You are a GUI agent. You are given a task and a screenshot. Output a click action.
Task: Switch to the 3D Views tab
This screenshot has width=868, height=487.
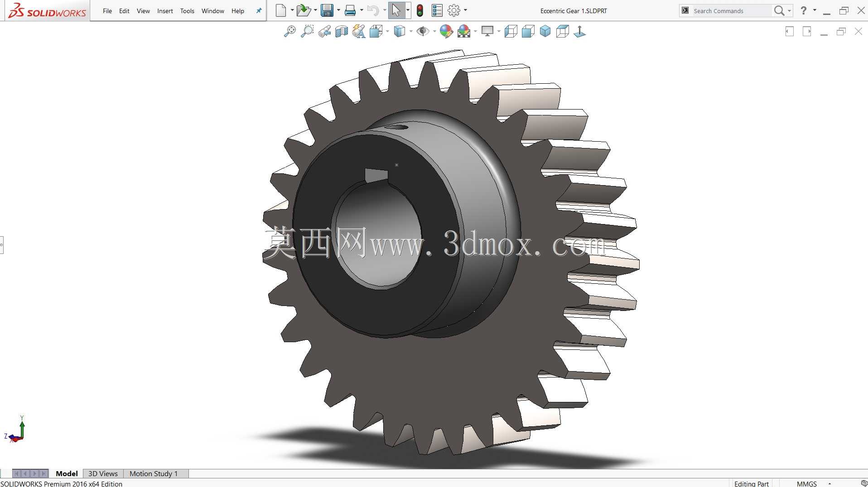[x=103, y=473]
